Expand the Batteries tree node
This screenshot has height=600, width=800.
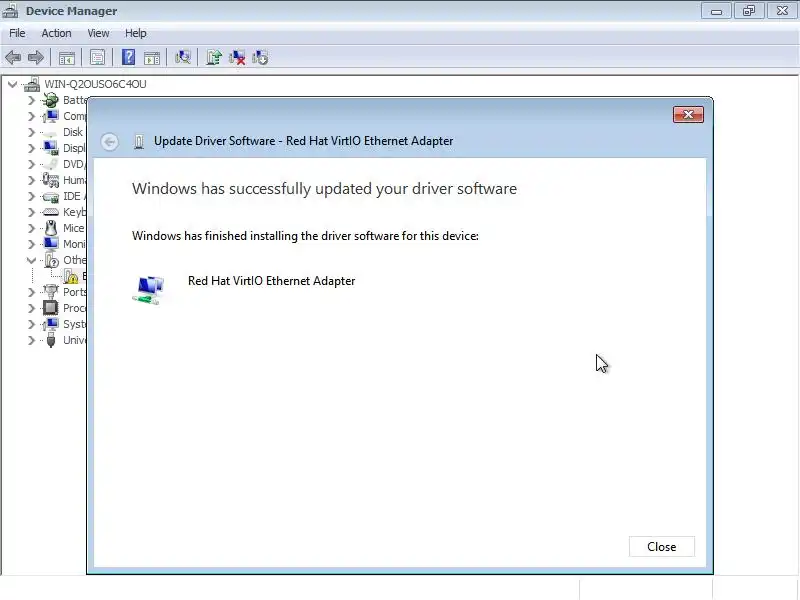coord(32,101)
